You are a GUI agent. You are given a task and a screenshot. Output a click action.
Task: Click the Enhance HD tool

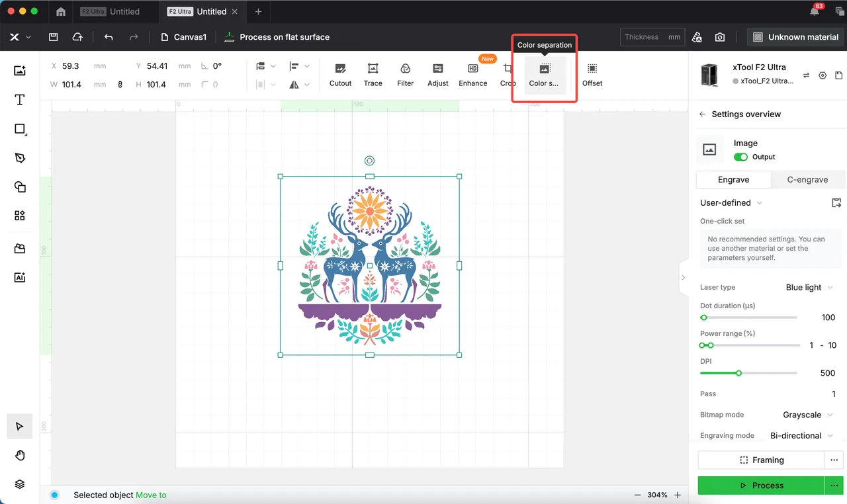(x=472, y=75)
